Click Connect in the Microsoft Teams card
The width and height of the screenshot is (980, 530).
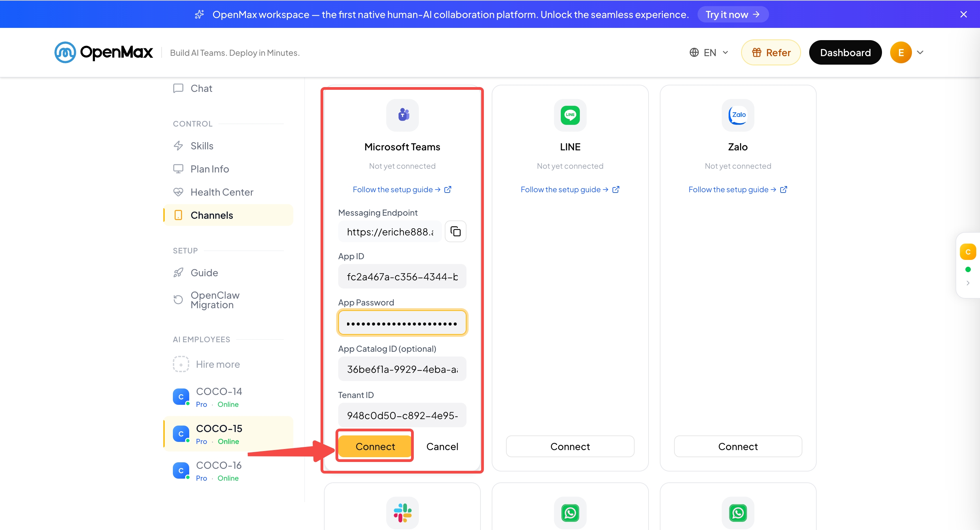click(375, 446)
